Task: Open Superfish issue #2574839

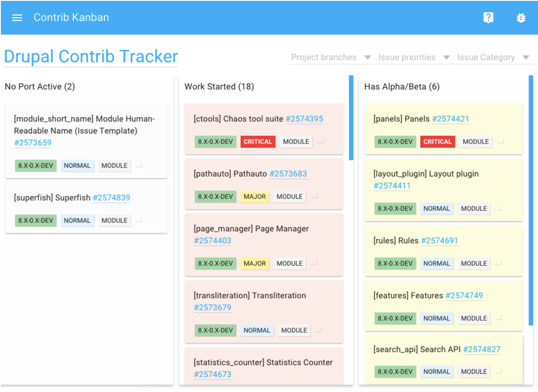Action: [111, 198]
